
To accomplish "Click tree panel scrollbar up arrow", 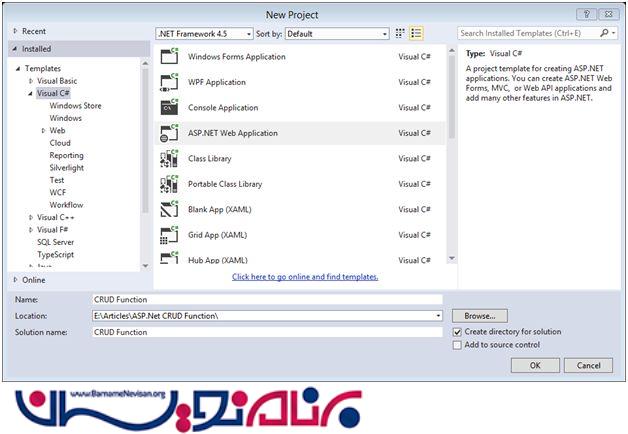I will coord(145,63).
